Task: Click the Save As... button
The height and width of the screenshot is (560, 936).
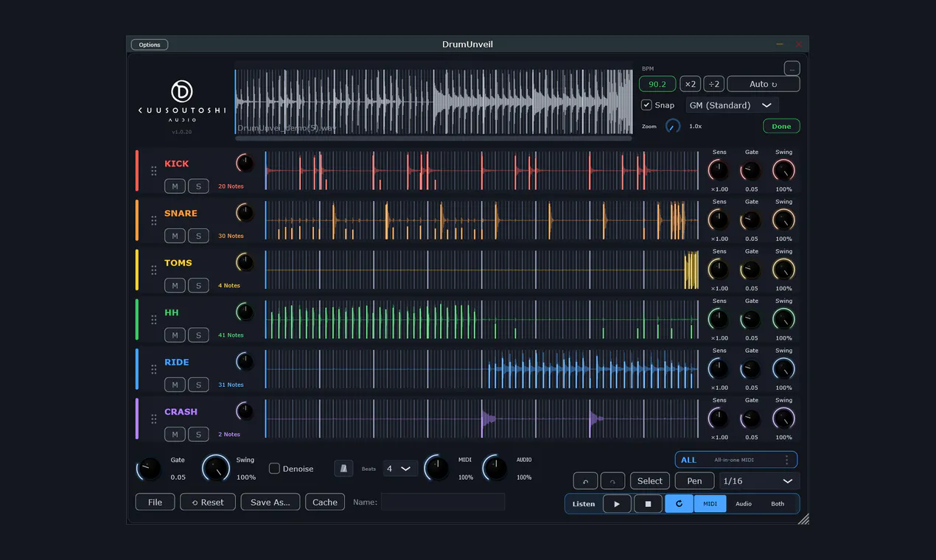Action: click(x=270, y=502)
